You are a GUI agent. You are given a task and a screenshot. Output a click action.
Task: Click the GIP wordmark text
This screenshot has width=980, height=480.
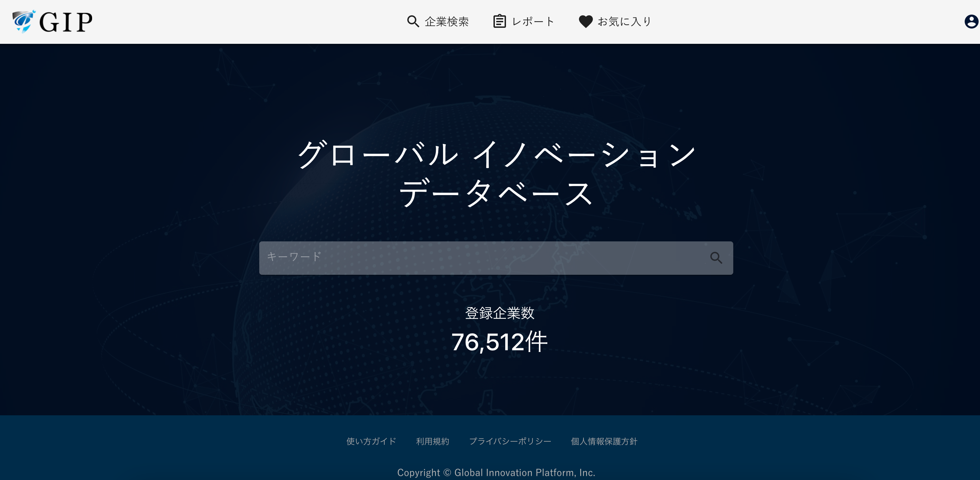pos(66,22)
